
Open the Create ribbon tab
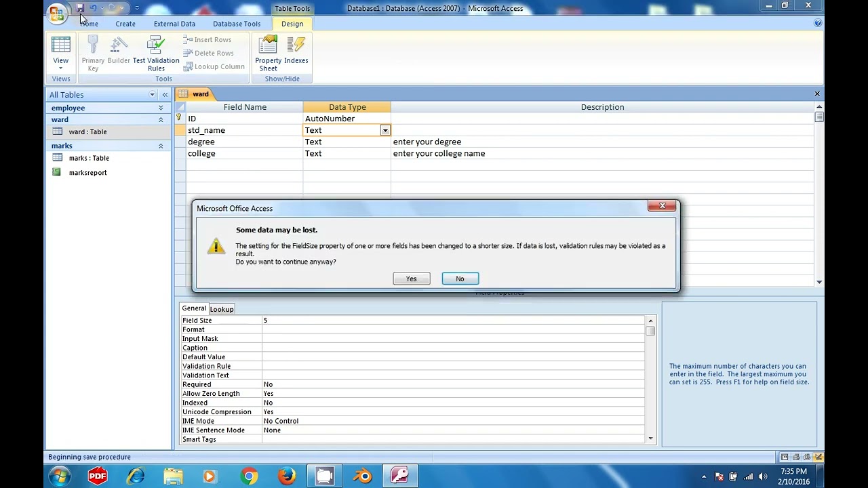point(125,24)
